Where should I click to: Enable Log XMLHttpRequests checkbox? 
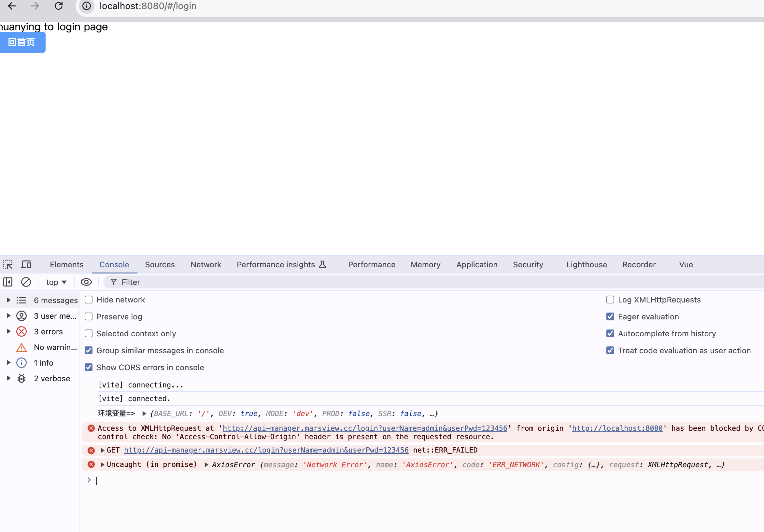pyautogui.click(x=611, y=300)
